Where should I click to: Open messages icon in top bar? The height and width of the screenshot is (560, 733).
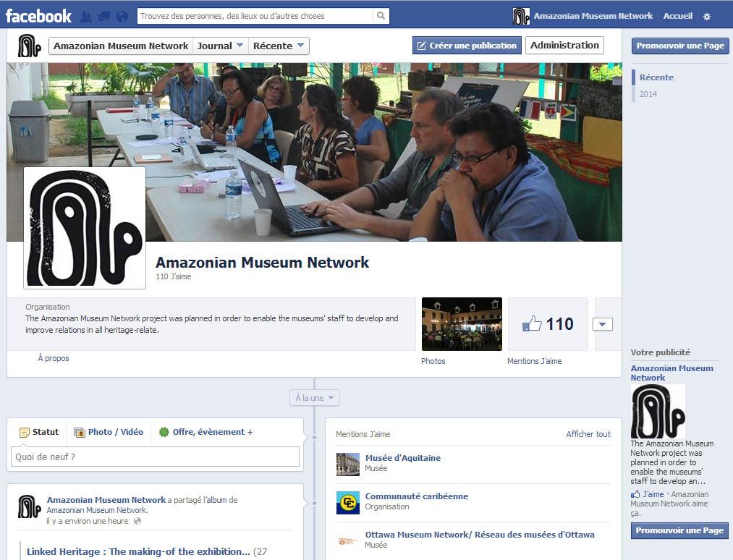tap(104, 16)
